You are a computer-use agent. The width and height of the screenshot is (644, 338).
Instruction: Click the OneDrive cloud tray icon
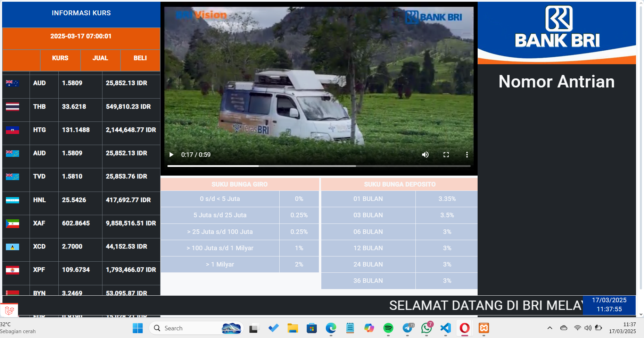tap(564, 328)
